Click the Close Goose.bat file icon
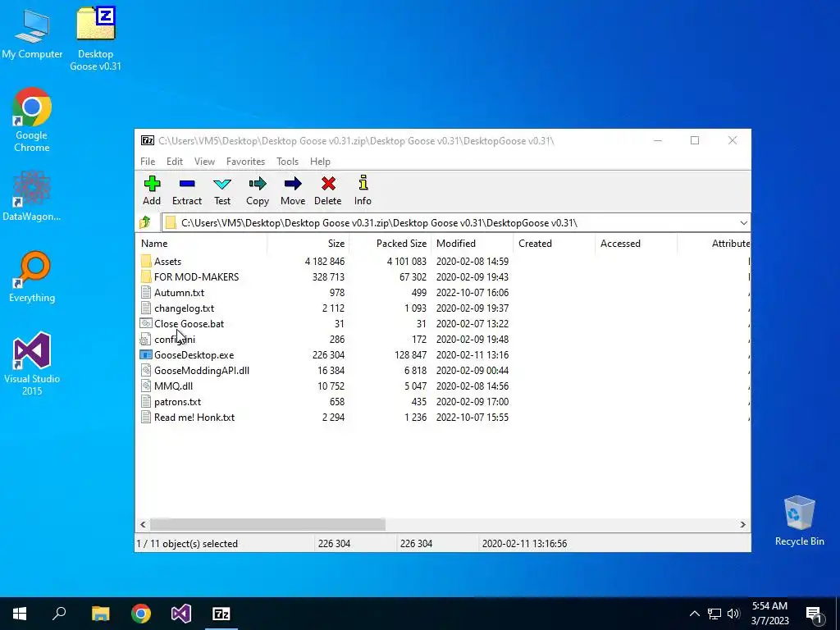The width and height of the screenshot is (840, 630). [146, 323]
